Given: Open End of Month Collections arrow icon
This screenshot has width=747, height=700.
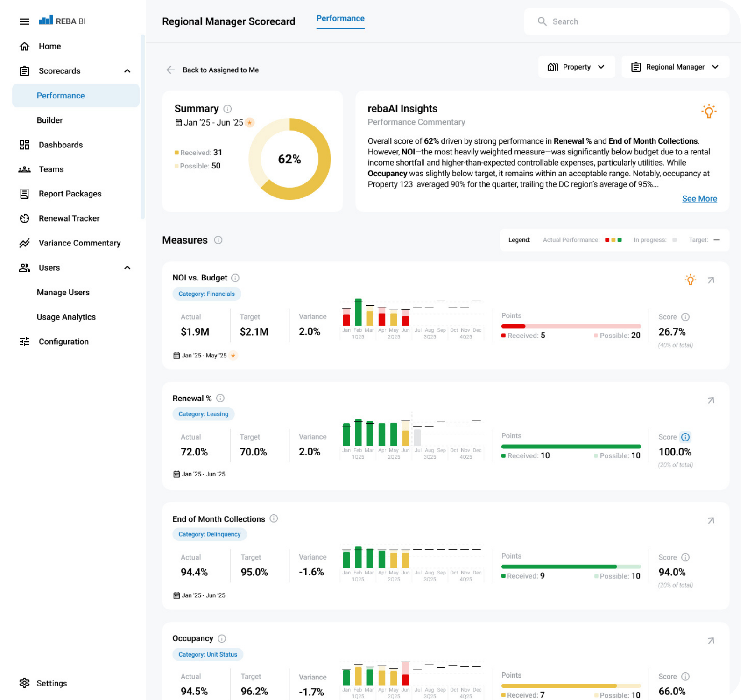Looking at the screenshot, I should pyautogui.click(x=711, y=520).
